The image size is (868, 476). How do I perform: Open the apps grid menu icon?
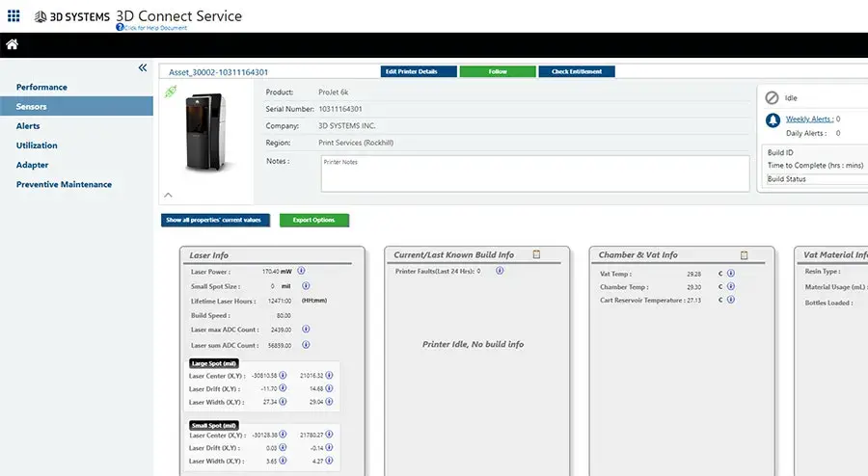pyautogui.click(x=14, y=16)
